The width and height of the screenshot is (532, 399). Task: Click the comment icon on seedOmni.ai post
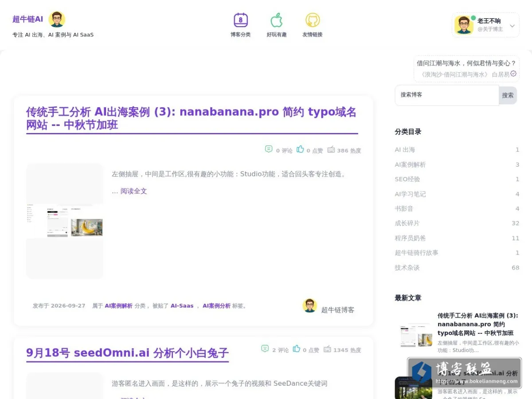pyautogui.click(x=265, y=348)
